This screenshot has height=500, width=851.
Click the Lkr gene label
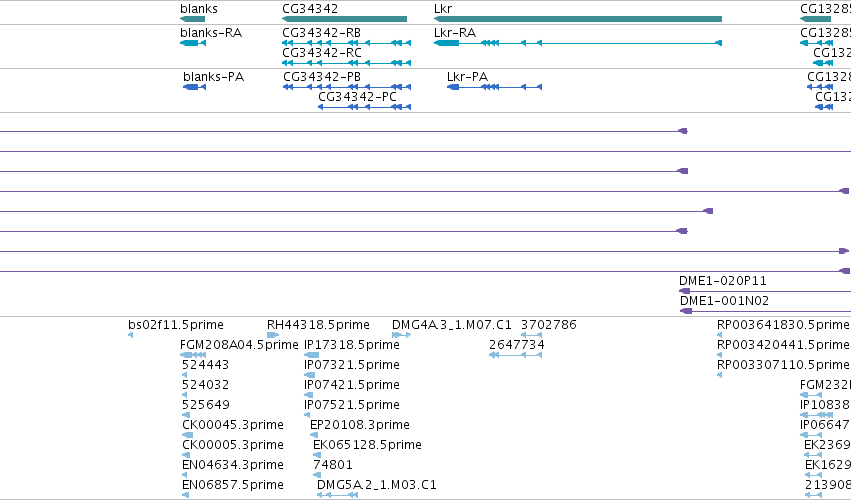point(443,9)
